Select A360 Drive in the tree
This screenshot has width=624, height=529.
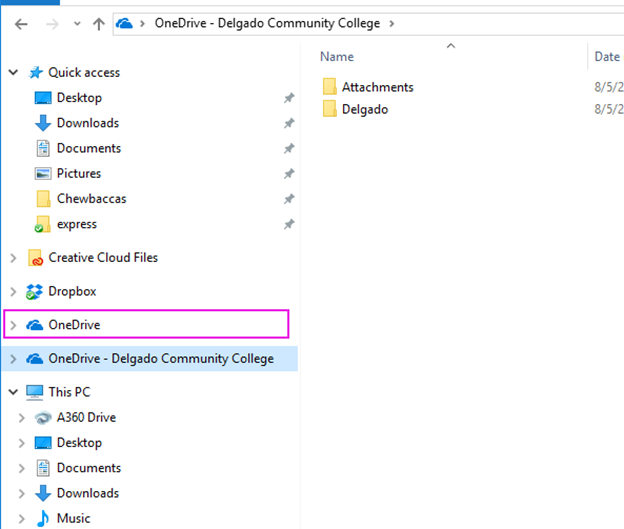86,417
